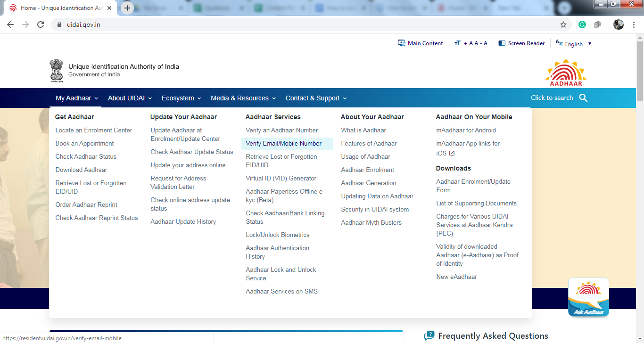Viewport: 644px width, 343px height.
Task: Click the site search magnifier icon
Action: [583, 98]
